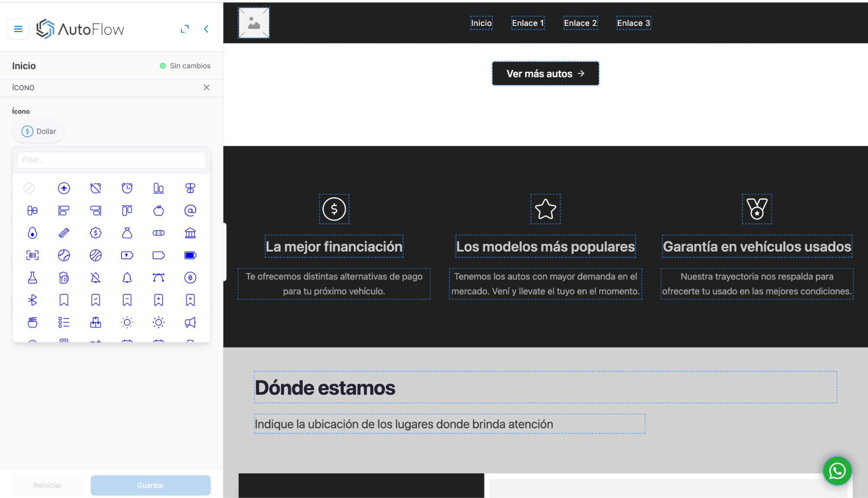Choose the dollar badge icon in the grid
The image size is (868, 498).
click(x=96, y=233)
